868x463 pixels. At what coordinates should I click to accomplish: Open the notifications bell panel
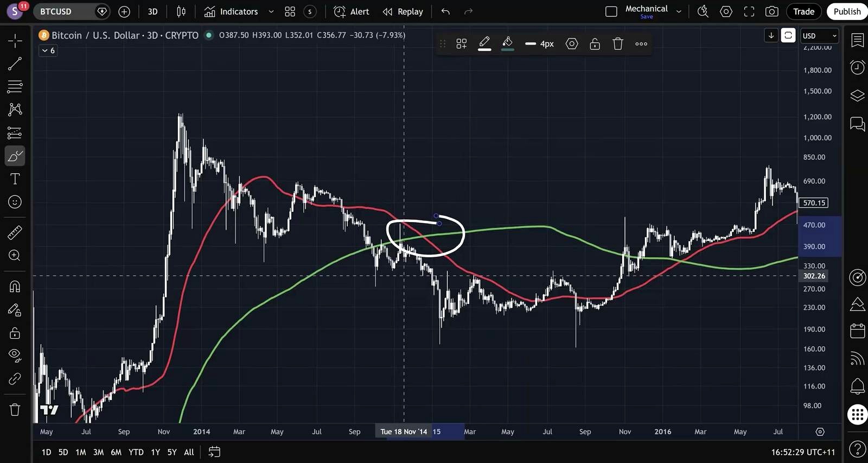pos(857,386)
